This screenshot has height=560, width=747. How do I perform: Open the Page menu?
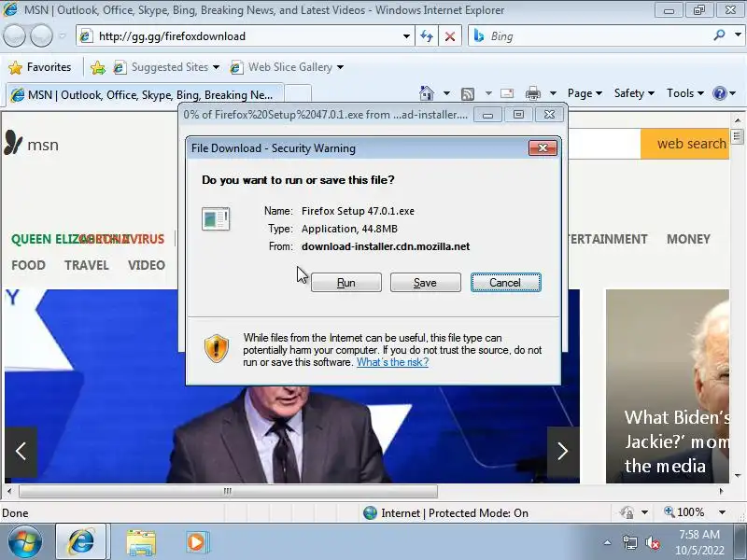(x=585, y=93)
